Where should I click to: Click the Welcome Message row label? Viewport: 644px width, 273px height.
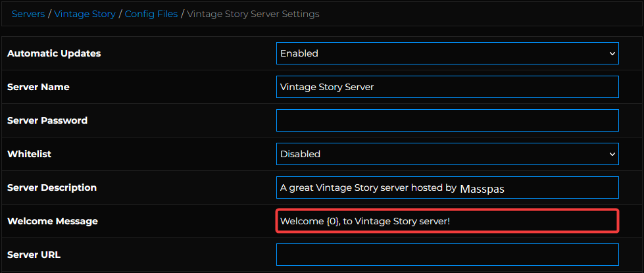pyautogui.click(x=53, y=221)
